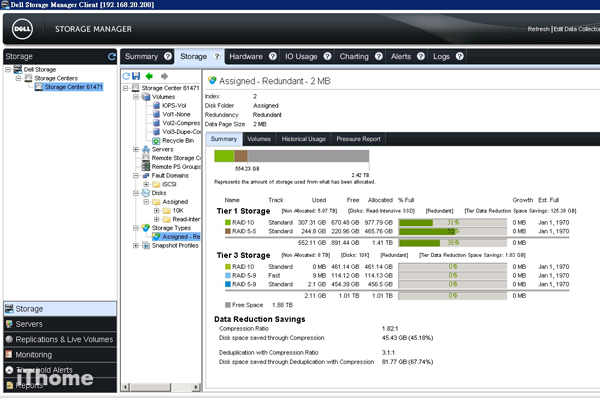
Task: Expand the Snapshot Profiles node
Action: tap(136, 245)
